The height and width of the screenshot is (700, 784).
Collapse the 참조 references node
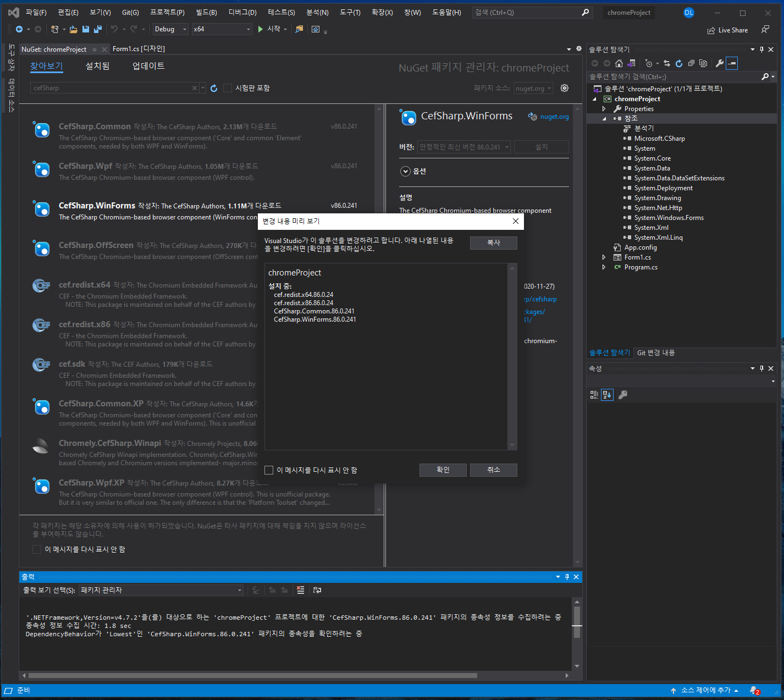pos(604,119)
